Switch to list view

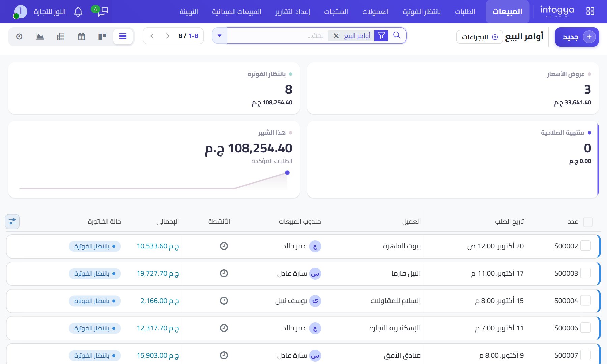point(123,36)
